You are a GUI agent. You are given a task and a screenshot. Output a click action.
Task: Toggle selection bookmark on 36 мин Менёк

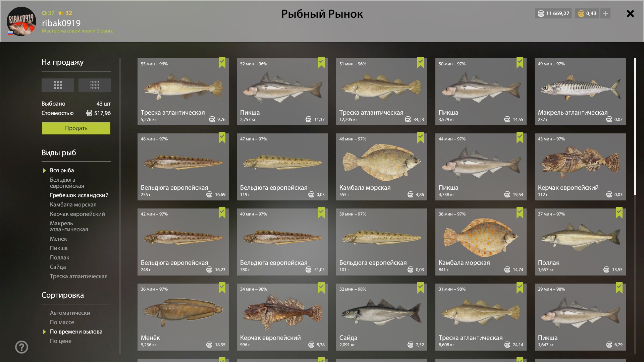point(222,288)
